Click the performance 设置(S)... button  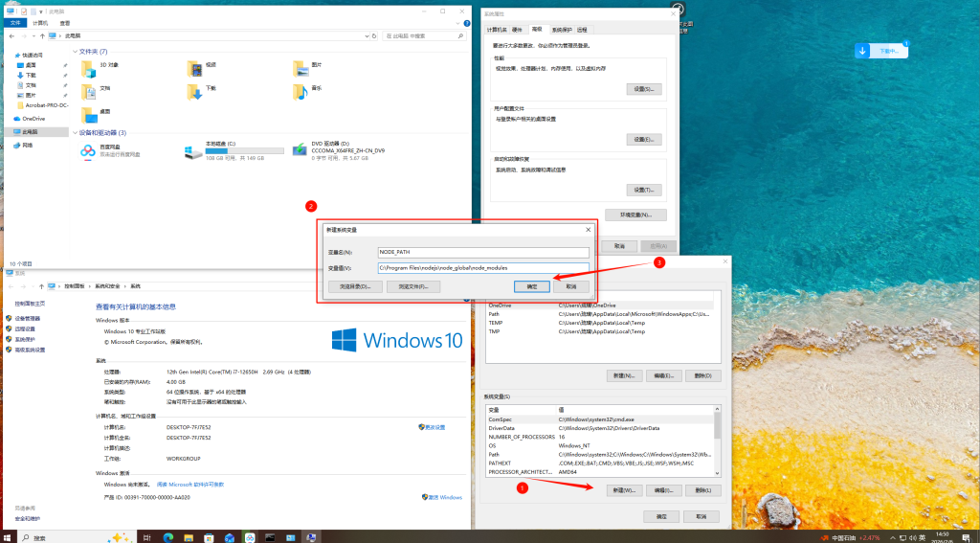coord(644,89)
